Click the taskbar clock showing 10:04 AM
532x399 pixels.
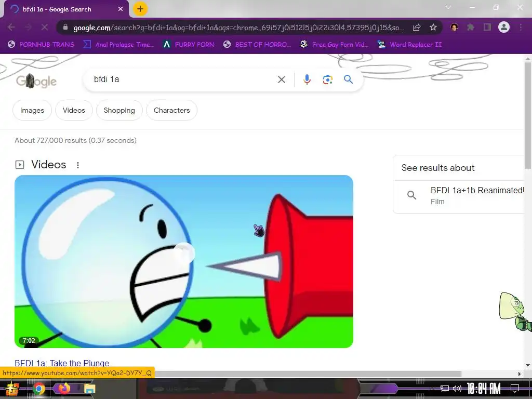coord(484,389)
